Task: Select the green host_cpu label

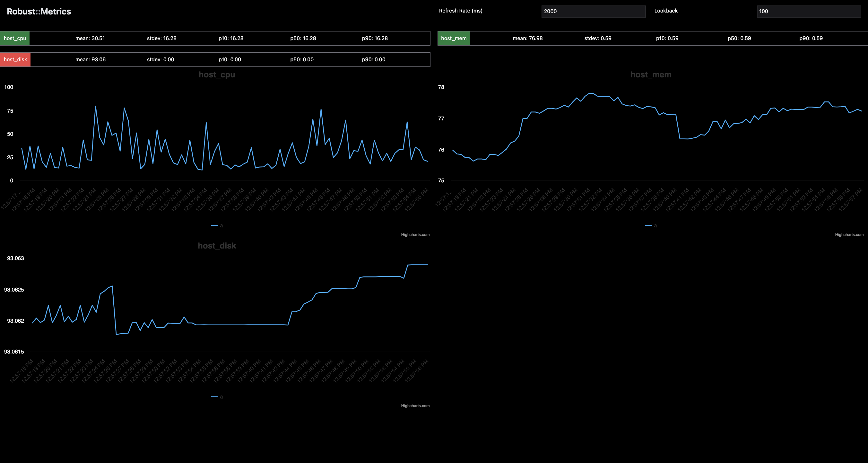Action: 15,39
